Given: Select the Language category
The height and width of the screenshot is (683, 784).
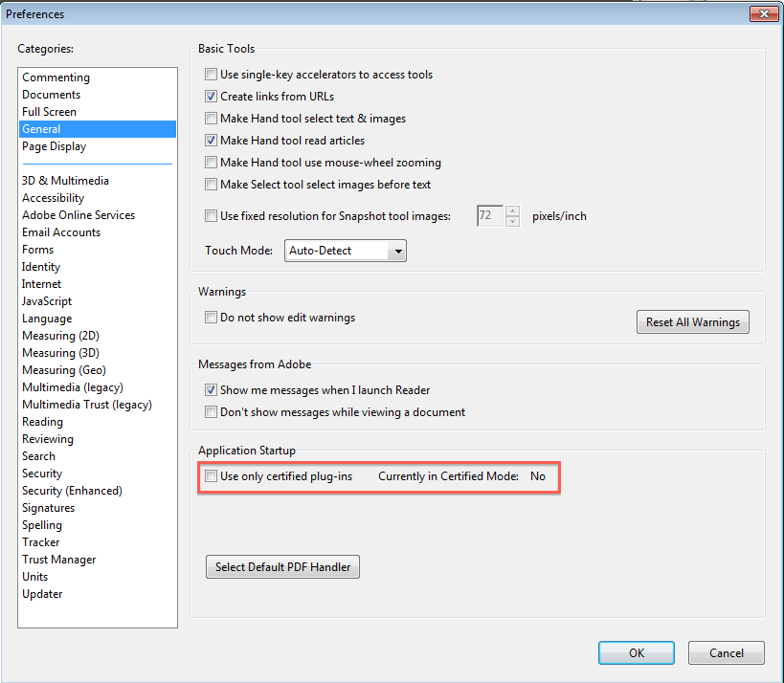Looking at the screenshot, I should tap(98, 319).
